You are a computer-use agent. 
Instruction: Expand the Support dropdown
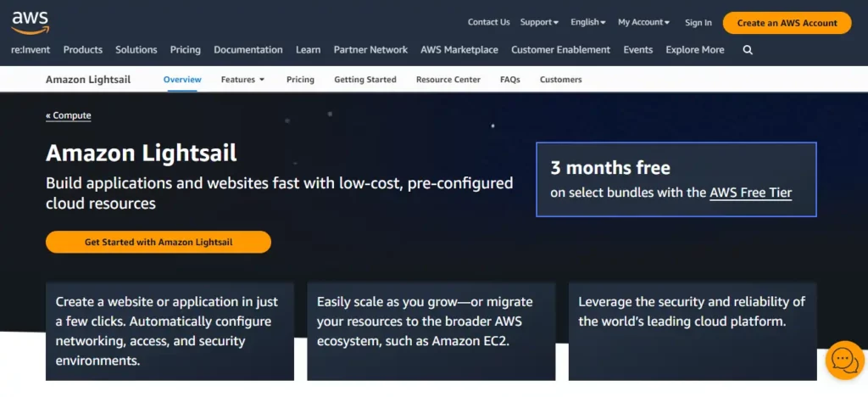tap(539, 22)
